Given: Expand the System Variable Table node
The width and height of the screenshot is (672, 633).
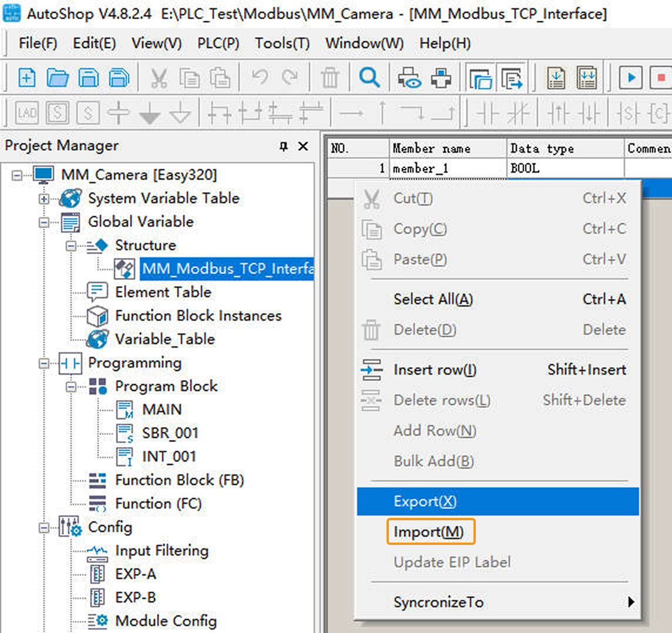Looking at the screenshot, I should point(44,198).
